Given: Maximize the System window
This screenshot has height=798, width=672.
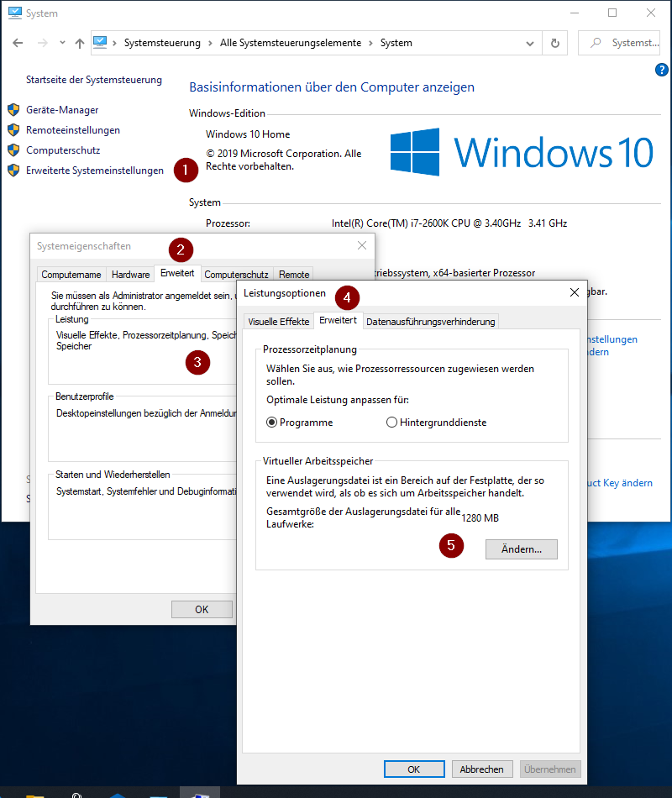Looking at the screenshot, I should pos(612,13).
